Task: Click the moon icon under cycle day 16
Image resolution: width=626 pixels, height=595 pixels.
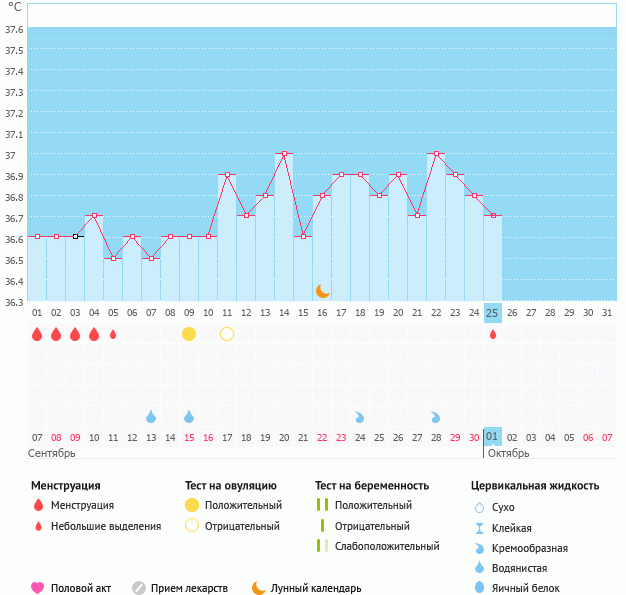Action: [322, 291]
